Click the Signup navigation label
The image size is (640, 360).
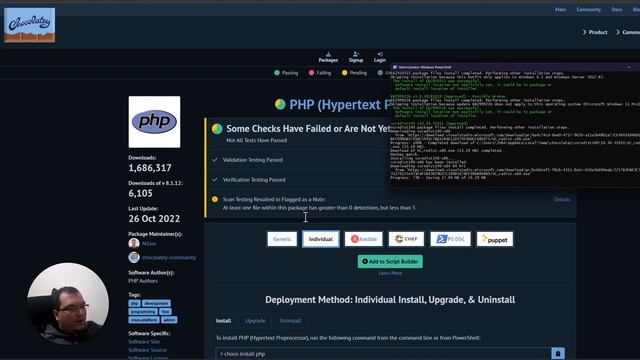coord(356,60)
